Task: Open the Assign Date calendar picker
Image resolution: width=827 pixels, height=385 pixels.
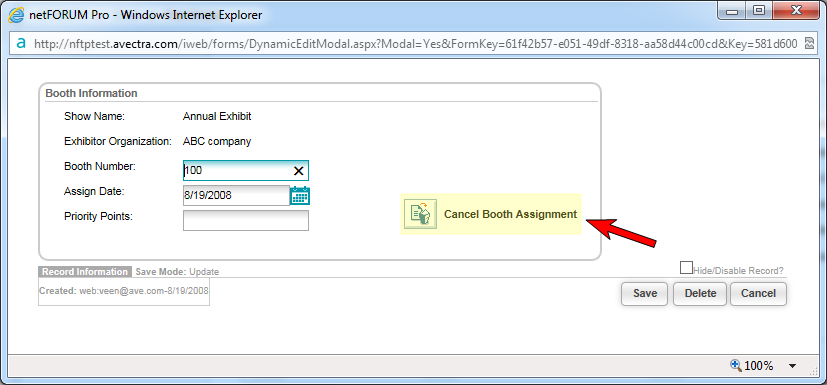Action: pos(300,196)
